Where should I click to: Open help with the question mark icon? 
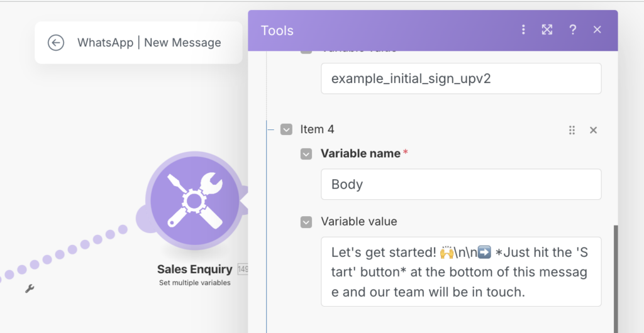coord(572,30)
